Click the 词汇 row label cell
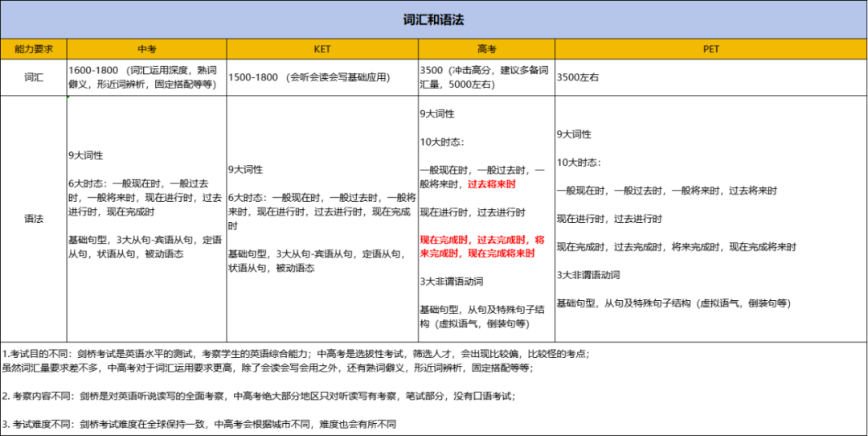This screenshot has height=436, width=868. coord(33,77)
